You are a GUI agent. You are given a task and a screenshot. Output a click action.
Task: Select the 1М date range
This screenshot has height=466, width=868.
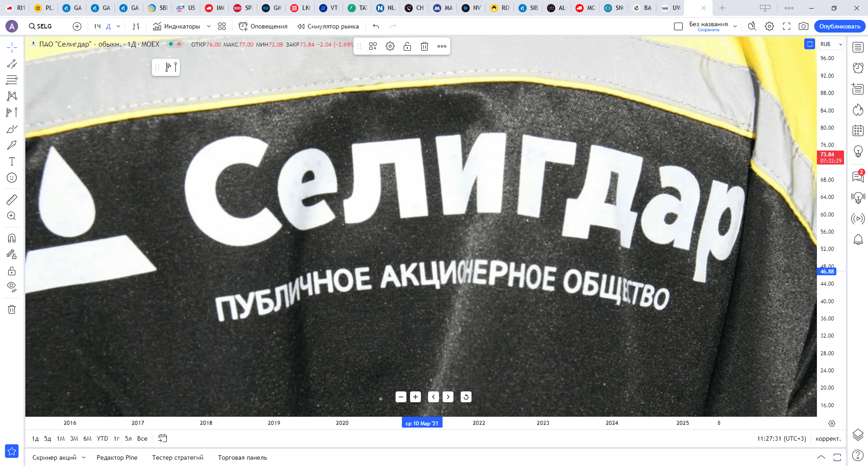pyautogui.click(x=61, y=438)
